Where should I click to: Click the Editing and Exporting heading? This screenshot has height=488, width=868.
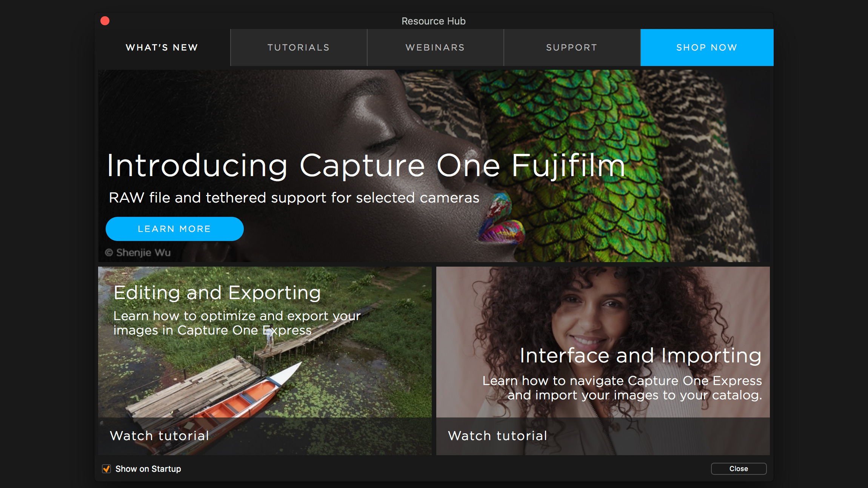[x=217, y=293]
